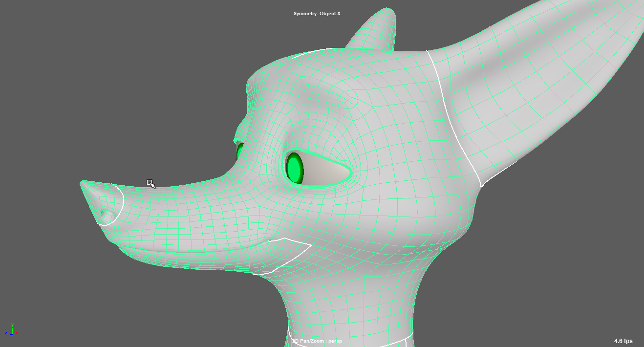Click the 2D Pan/Zoom persp camera label
The height and width of the screenshot is (347, 644).
(317, 341)
